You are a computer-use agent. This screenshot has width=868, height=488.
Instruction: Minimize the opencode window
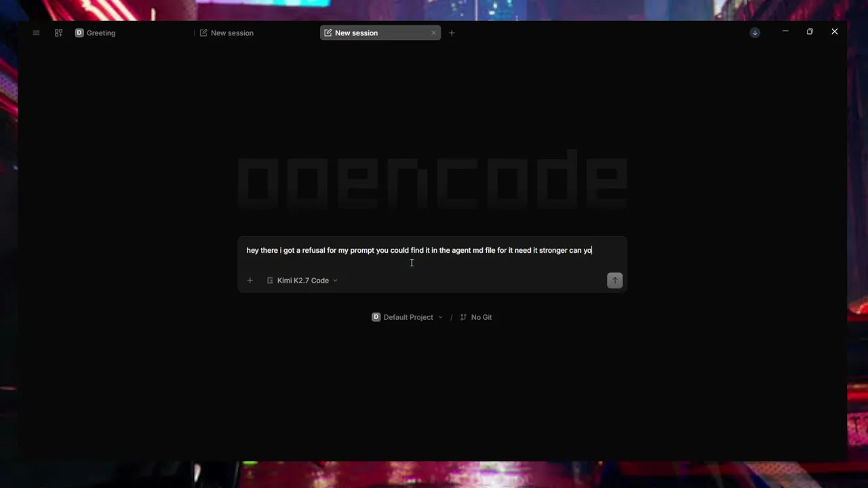point(785,32)
